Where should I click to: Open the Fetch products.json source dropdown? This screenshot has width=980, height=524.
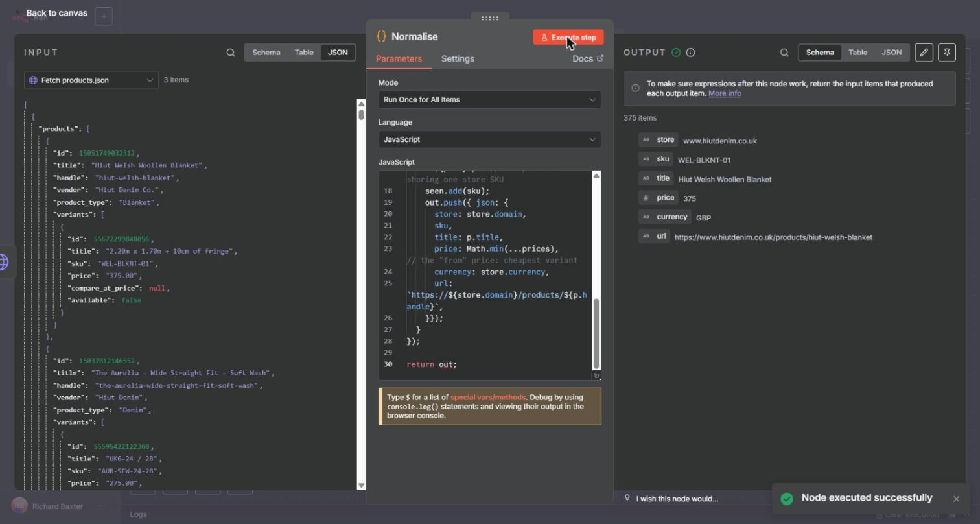click(x=91, y=80)
